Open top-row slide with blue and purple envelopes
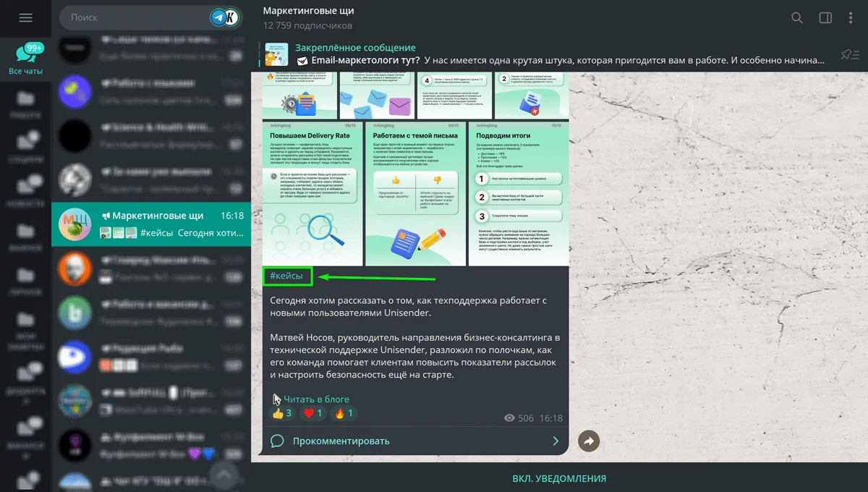 [377, 96]
